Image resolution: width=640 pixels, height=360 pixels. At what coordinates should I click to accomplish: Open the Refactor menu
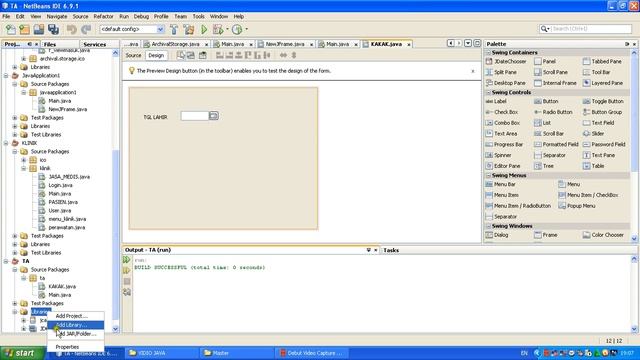[103, 17]
